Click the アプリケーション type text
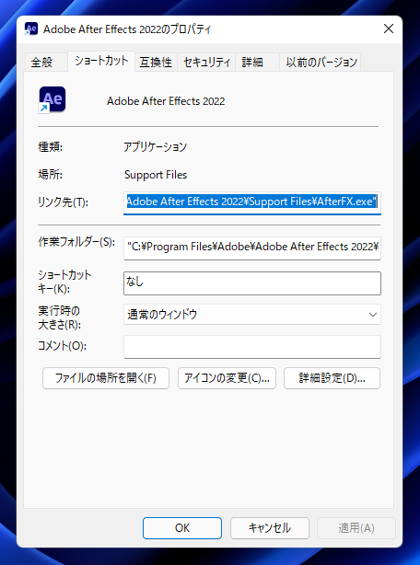Image resolution: width=420 pixels, height=565 pixels. pyautogui.click(x=155, y=147)
